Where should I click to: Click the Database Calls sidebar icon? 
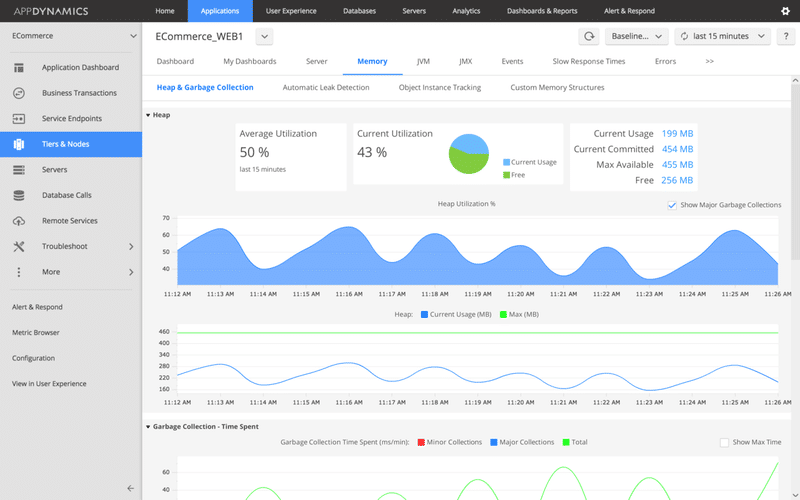tap(19, 195)
